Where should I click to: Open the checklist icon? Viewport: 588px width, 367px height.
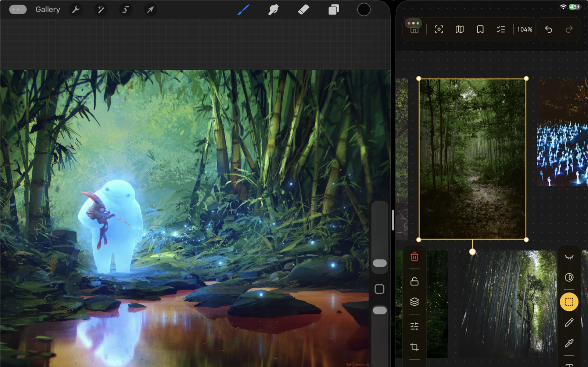pyautogui.click(x=501, y=29)
